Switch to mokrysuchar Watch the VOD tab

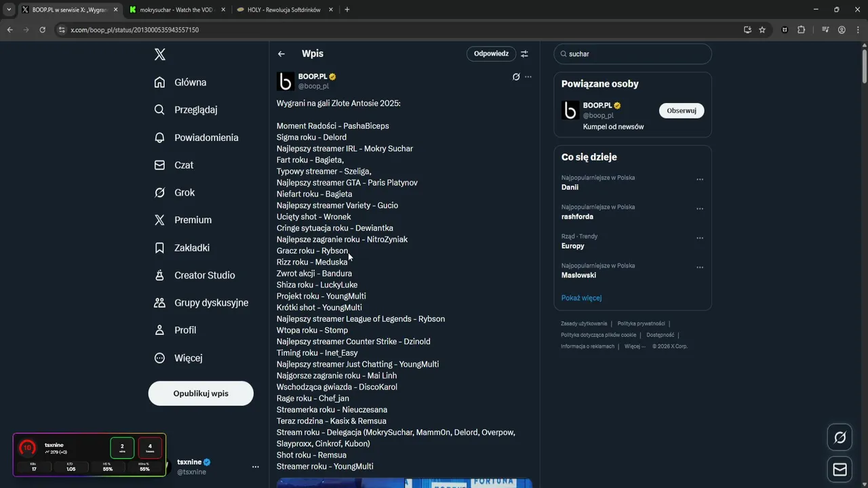pos(176,10)
